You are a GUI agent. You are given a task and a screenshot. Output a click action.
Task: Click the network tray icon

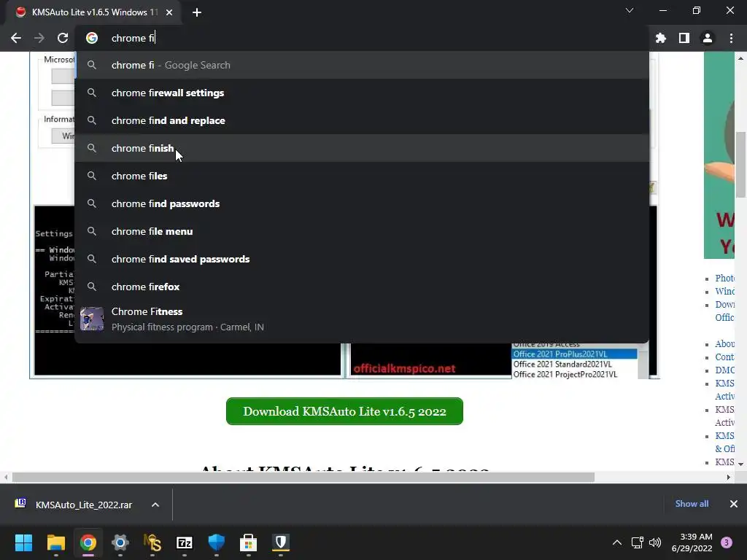(x=637, y=542)
